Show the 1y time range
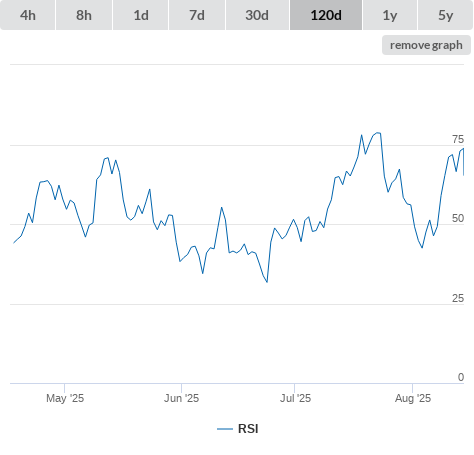The image size is (474, 455). [390, 15]
